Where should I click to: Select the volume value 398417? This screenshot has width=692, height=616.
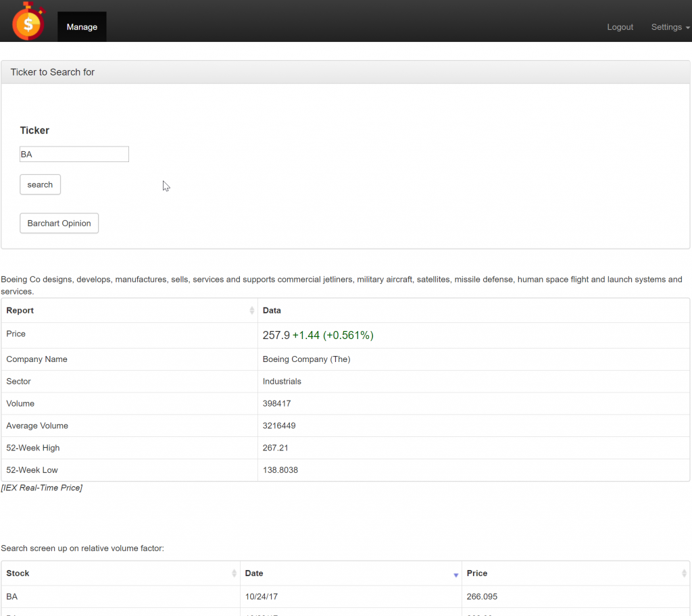(x=276, y=403)
